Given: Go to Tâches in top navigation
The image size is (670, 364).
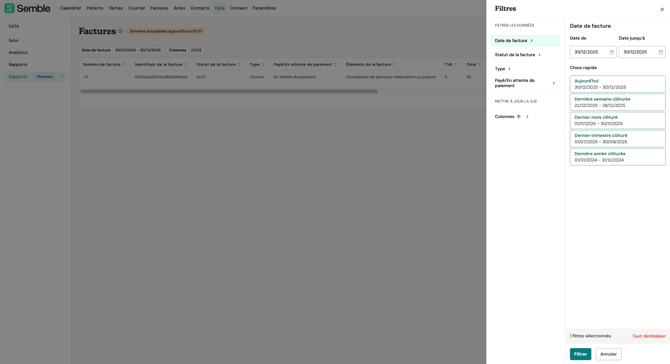Looking at the screenshot, I should [x=115, y=8].
